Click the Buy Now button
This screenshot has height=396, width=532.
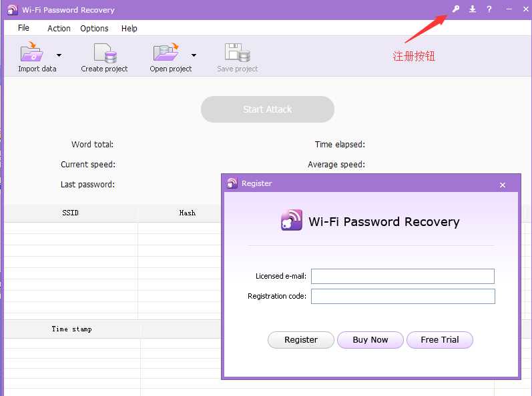click(x=370, y=340)
